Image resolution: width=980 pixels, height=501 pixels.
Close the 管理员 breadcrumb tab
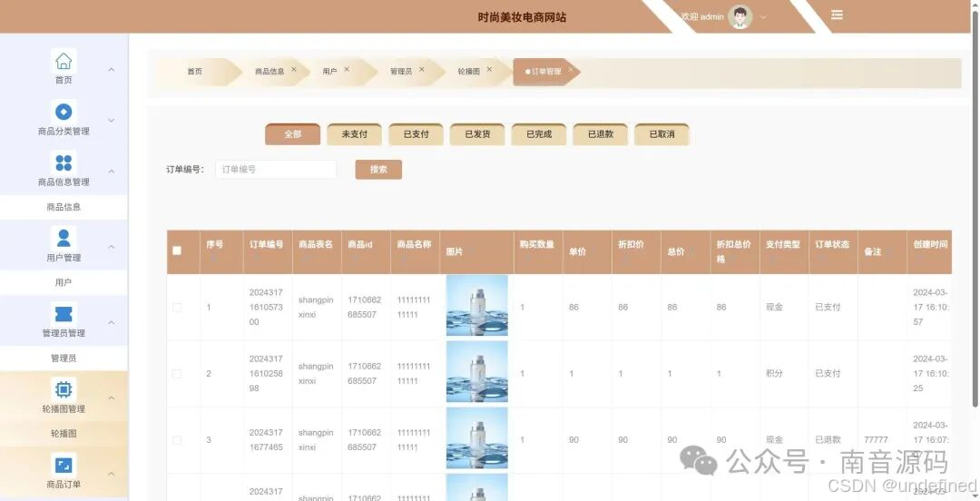point(422,69)
